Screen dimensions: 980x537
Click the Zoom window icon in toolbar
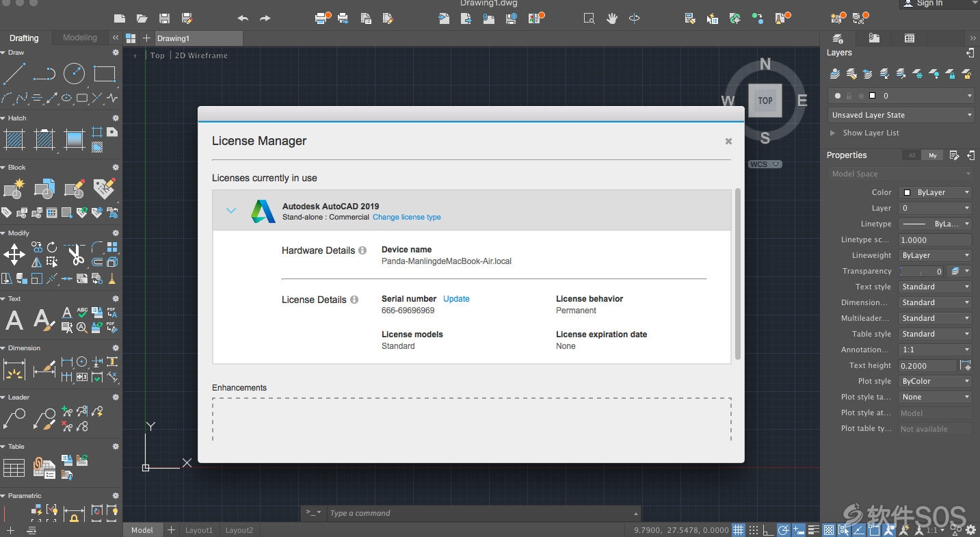click(x=589, y=18)
